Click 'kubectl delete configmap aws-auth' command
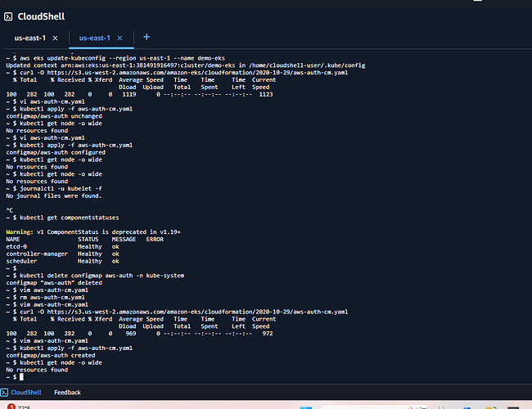The width and height of the screenshot is (532, 409). (101, 276)
